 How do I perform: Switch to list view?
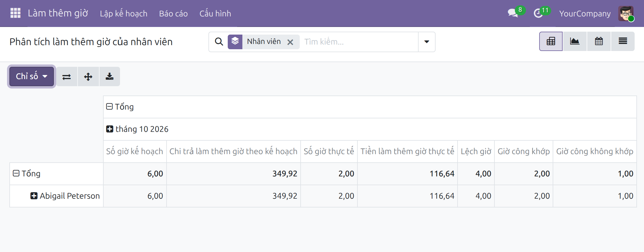pos(623,41)
